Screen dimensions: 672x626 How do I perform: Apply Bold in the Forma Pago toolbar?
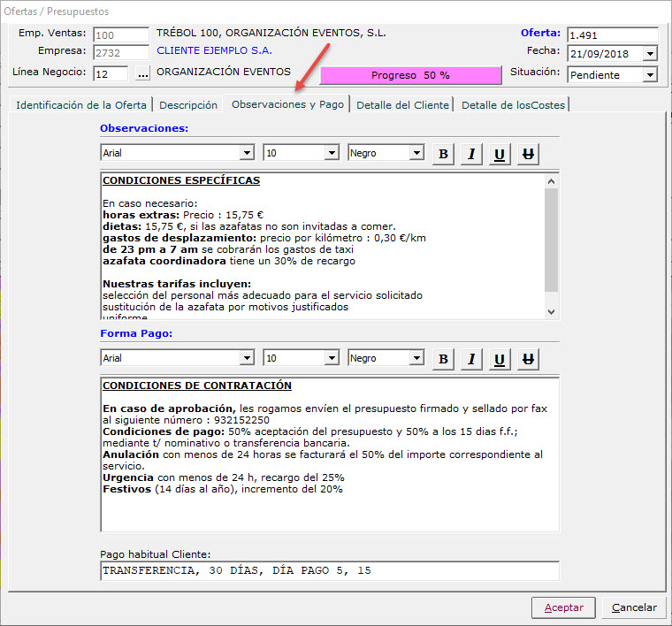[443, 359]
